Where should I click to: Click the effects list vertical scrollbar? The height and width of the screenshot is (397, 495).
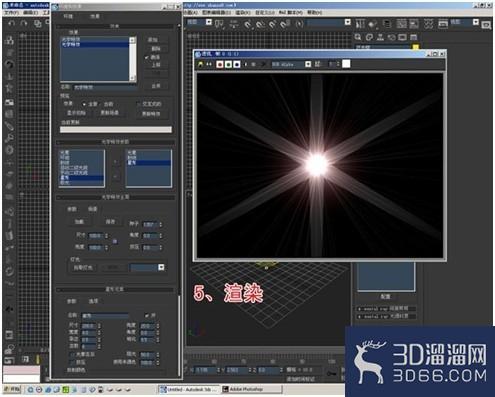(133, 59)
